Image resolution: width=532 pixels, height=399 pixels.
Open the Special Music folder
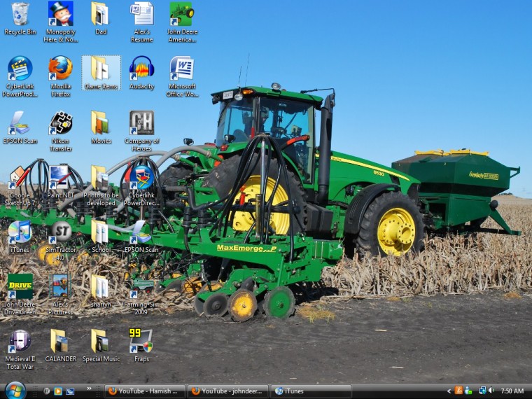click(101, 346)
